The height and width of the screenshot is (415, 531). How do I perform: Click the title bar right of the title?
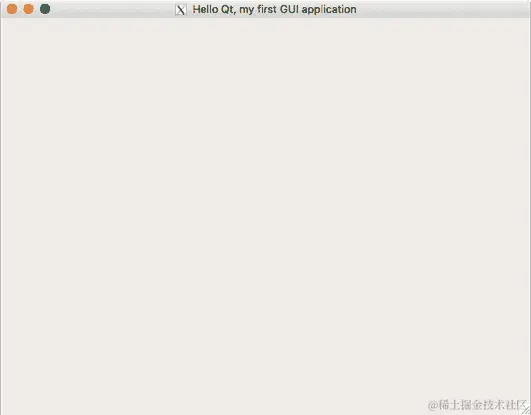point(440,9)
